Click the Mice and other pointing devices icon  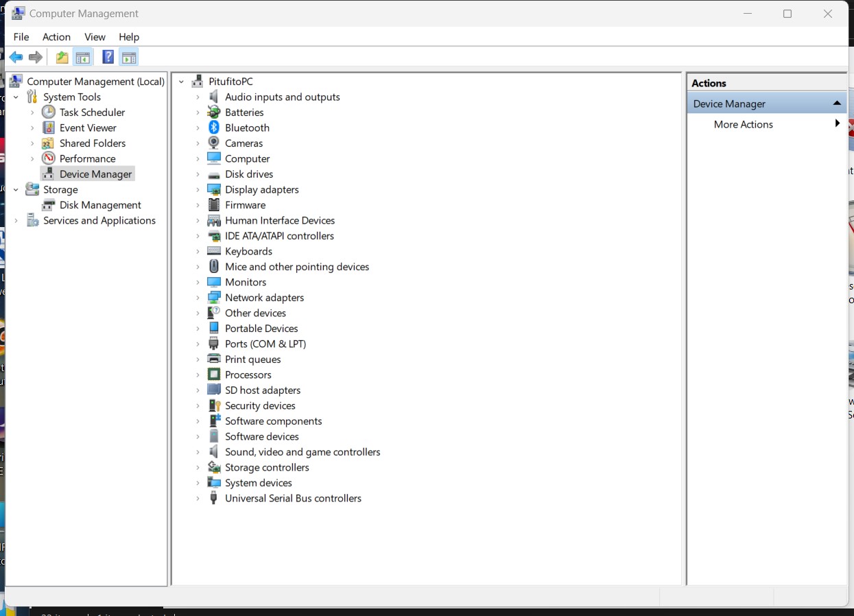point(214,266)
